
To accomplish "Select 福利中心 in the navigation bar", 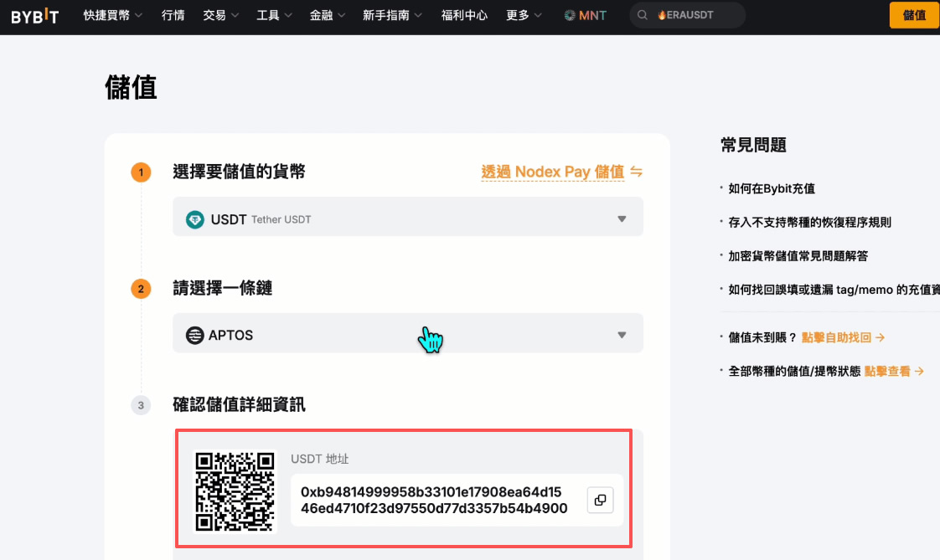I will tap(464, 15).
